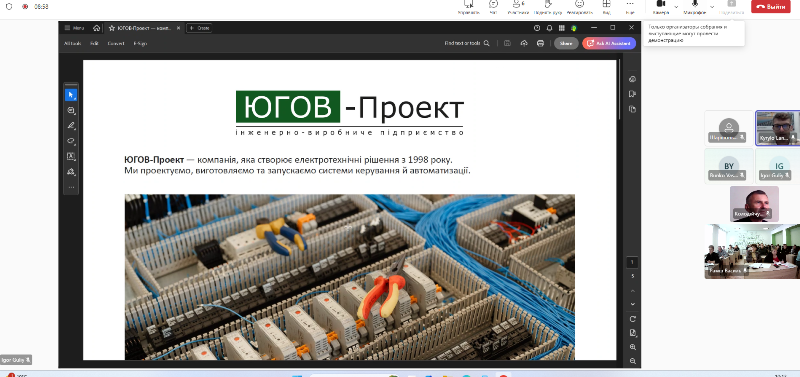Click the rotate page icon in right rail
This screenshot has width=800, height=377.
coord(633,319)
